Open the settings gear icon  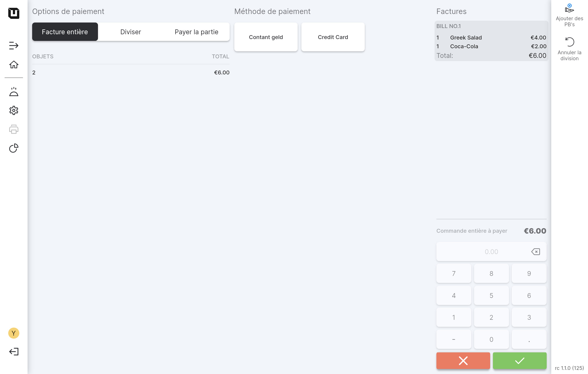coord(14,110)
